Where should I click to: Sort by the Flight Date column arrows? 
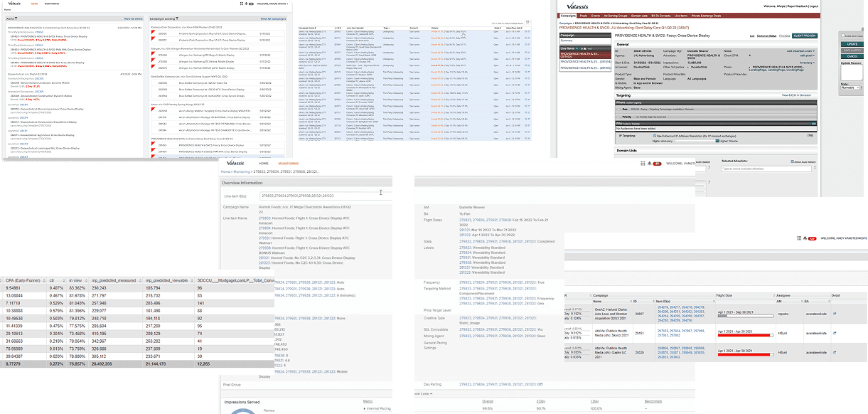coord(774,295)
